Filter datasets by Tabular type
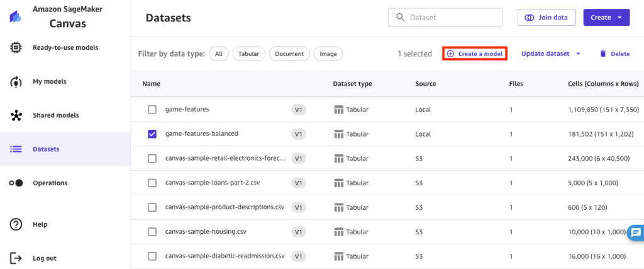Screen dimensions: 644x269 [249, 54]
